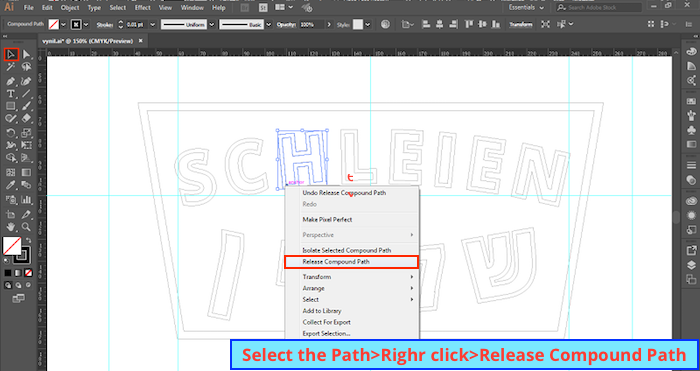Select the Selection tool (black arrow)
700x371 pixels.
tap(11, 55)
